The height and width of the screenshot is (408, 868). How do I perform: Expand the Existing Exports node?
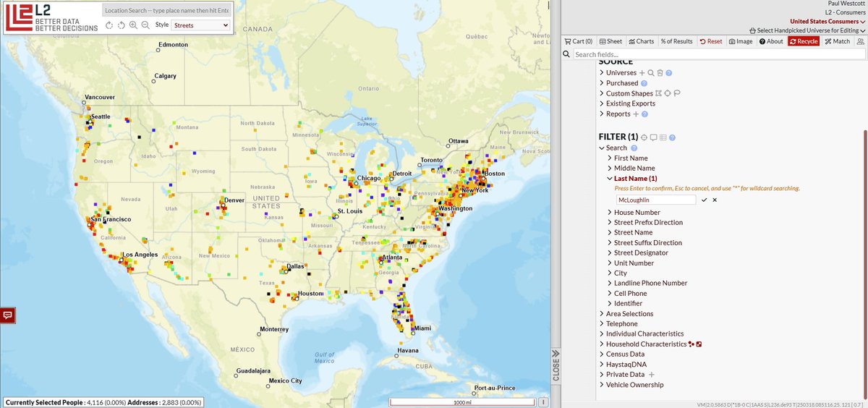pyautogui.click(x=602, y=103)
